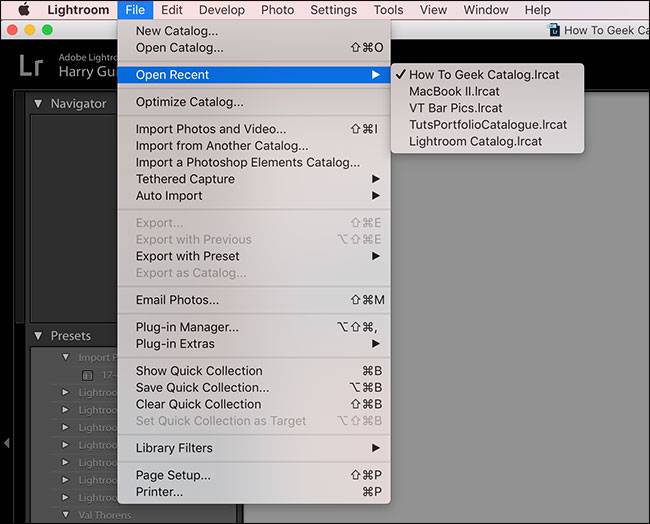Viewport: 650px width, 524px height.
Task: Close the File menu in menu bar
Action: coord(135,10)
